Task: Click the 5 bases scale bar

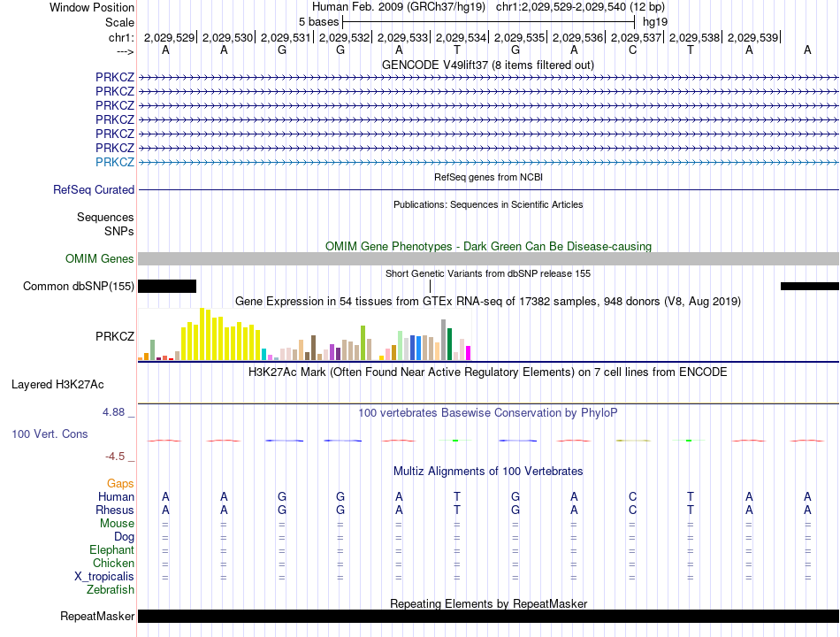Action: pos(488,22)
